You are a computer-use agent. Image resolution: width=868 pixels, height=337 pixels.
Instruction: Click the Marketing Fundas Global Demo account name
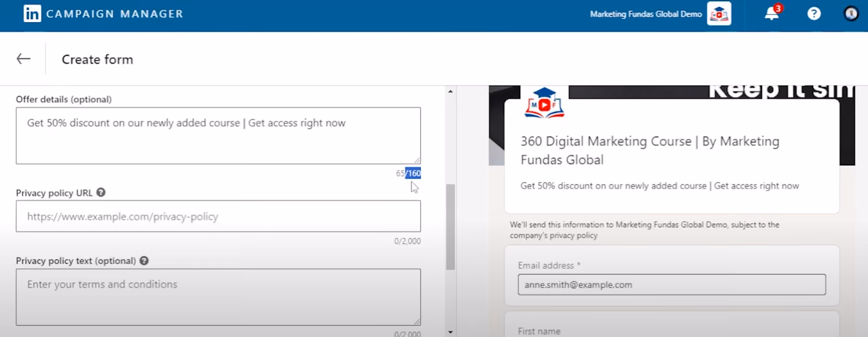click(x=646, y=14)
